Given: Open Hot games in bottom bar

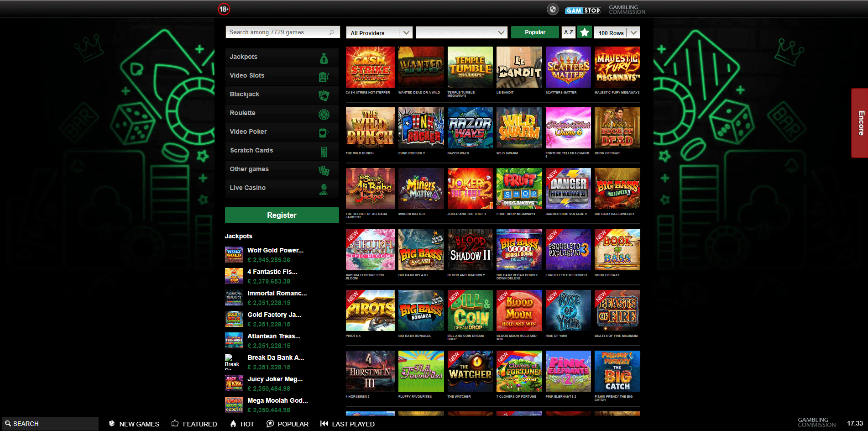Looking at the screenshot, I should (x=242, y=424).
